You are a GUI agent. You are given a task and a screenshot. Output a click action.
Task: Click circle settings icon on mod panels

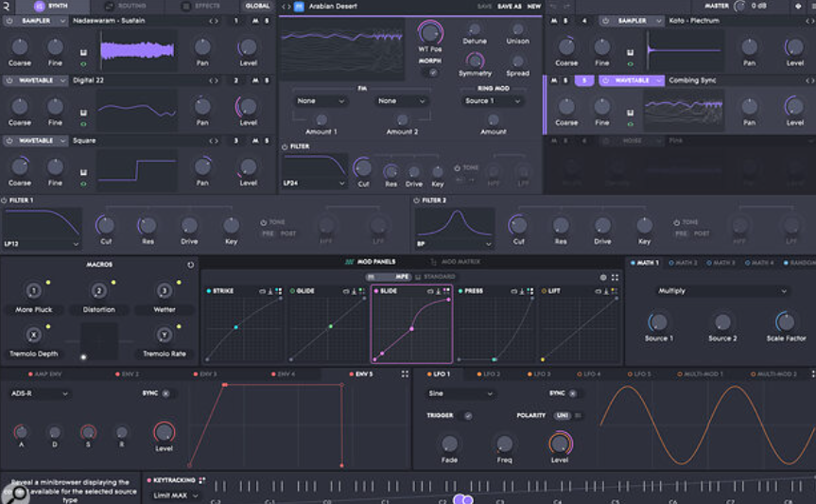(x=603, y=277)
